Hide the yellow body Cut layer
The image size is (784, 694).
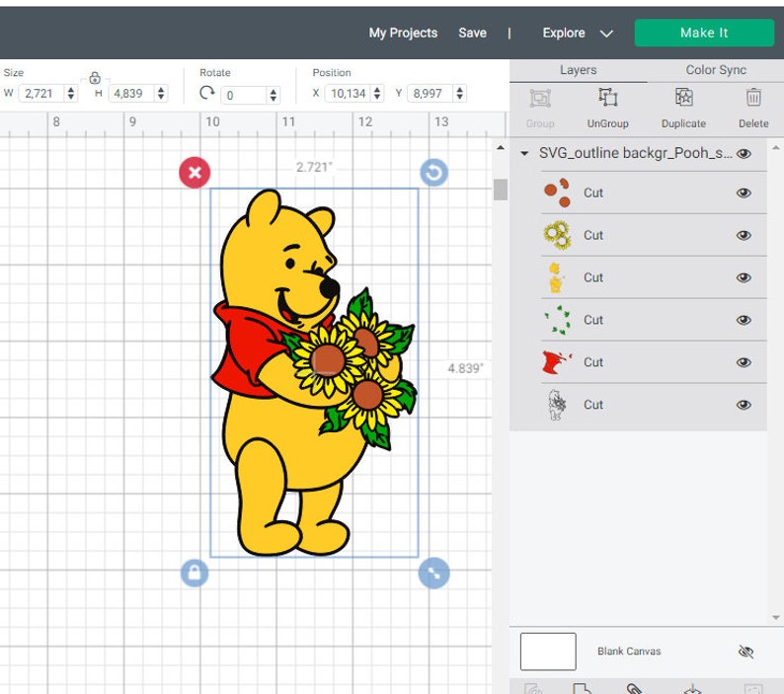point(744,278)
